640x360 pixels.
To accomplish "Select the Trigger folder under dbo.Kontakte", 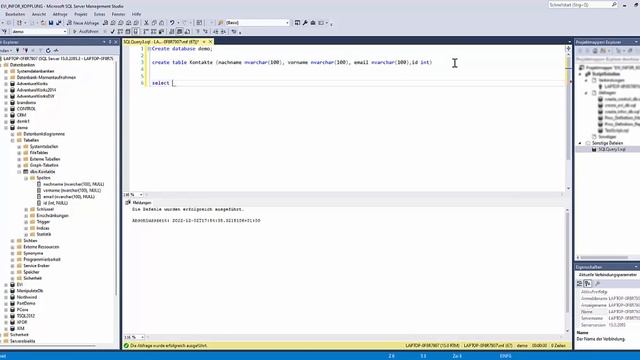I will tap(43, 222).
